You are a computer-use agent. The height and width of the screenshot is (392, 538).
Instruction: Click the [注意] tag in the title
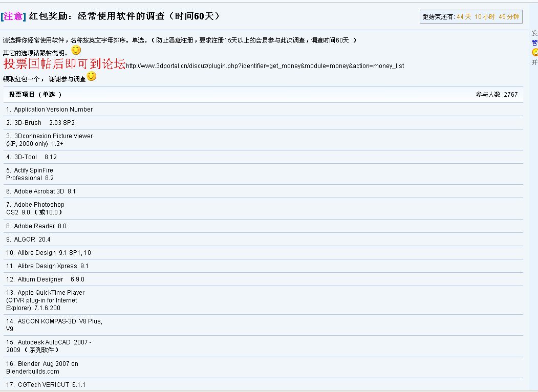tap(13, 16)
